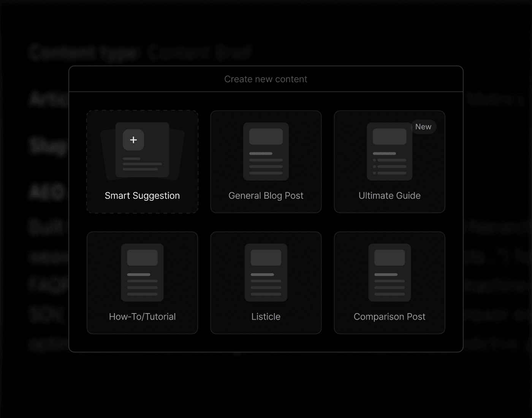Select the Smart Suggestion content type
The image size is (532, 418).
click(142, 161)
